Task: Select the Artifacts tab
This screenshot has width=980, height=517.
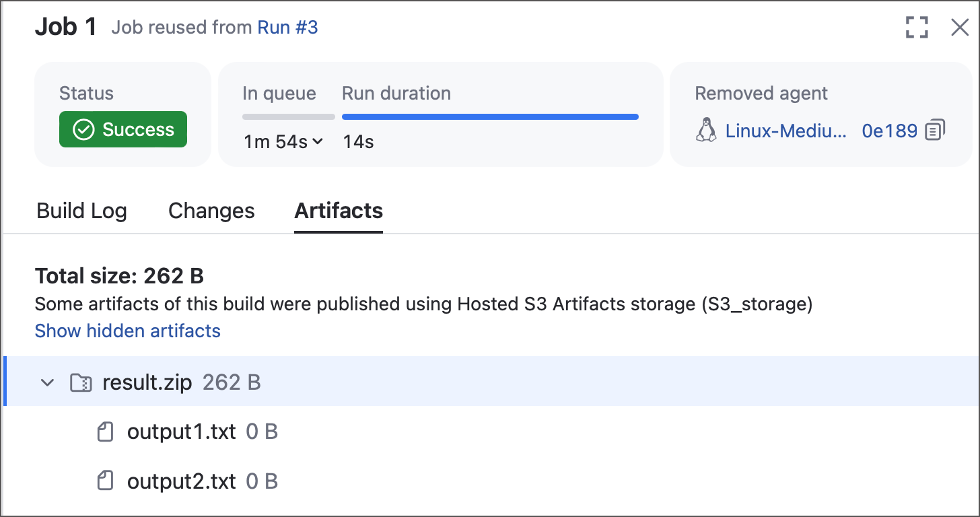Action: (x=339, y=211)
